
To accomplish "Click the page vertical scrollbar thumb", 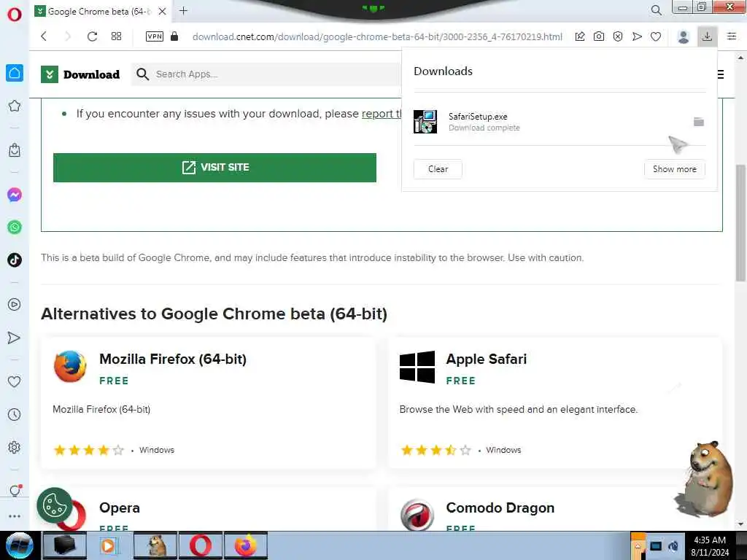I will pyautogui.click(x=740, y=223).
